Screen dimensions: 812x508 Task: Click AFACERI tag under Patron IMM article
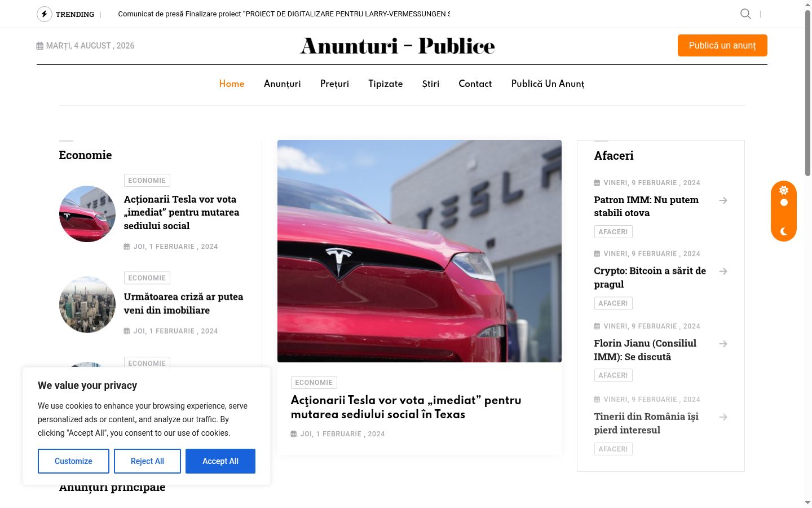tap(614, 232)
